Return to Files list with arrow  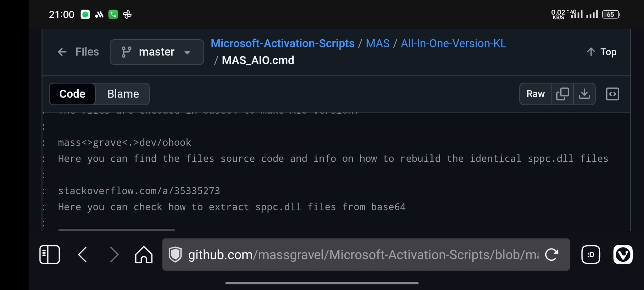point(62,52)
